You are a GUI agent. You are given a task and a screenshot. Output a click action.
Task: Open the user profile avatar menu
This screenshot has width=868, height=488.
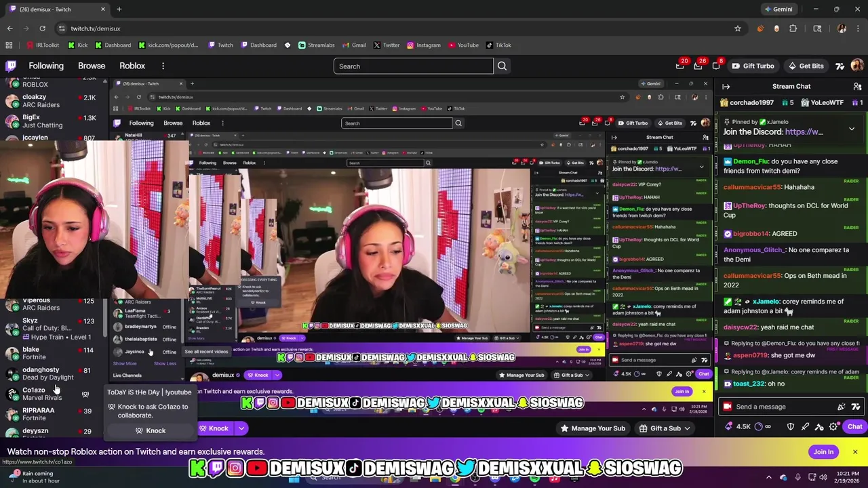[x=857, y=66]
